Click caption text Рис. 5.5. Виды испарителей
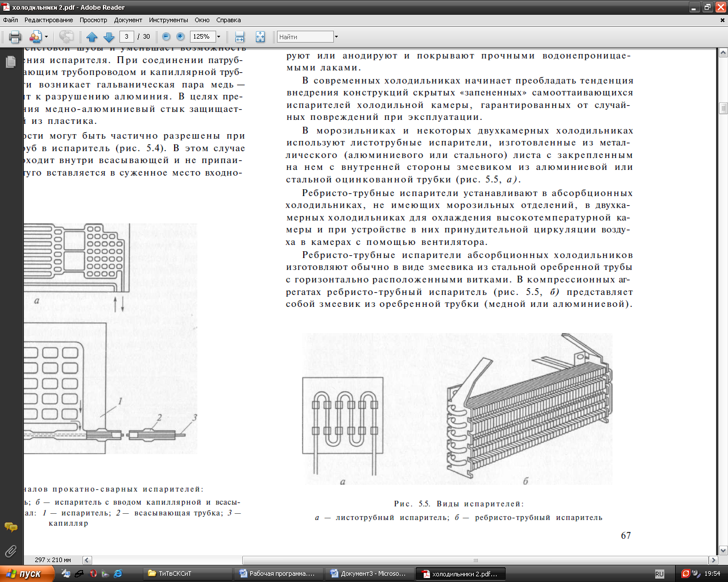 pyautogui.click(x=458, y=504)
